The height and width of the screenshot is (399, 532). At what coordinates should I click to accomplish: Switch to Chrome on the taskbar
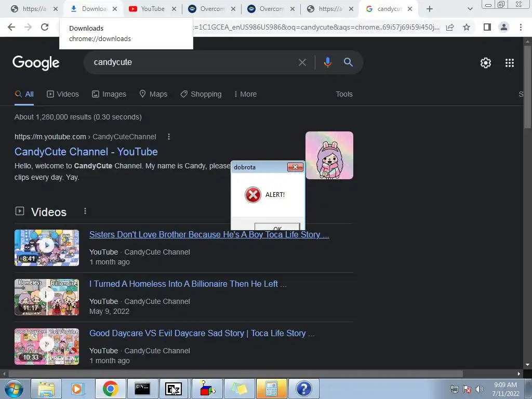(110, 389)
